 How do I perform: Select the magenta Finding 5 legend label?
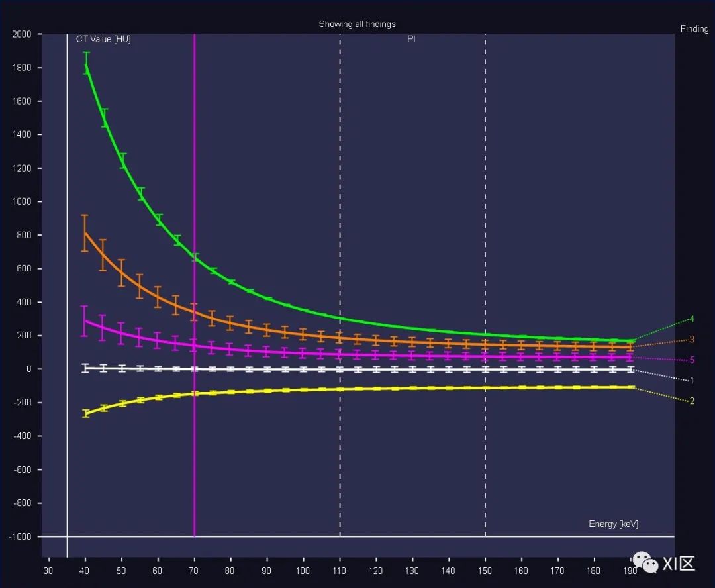click(x=692, y=360)
